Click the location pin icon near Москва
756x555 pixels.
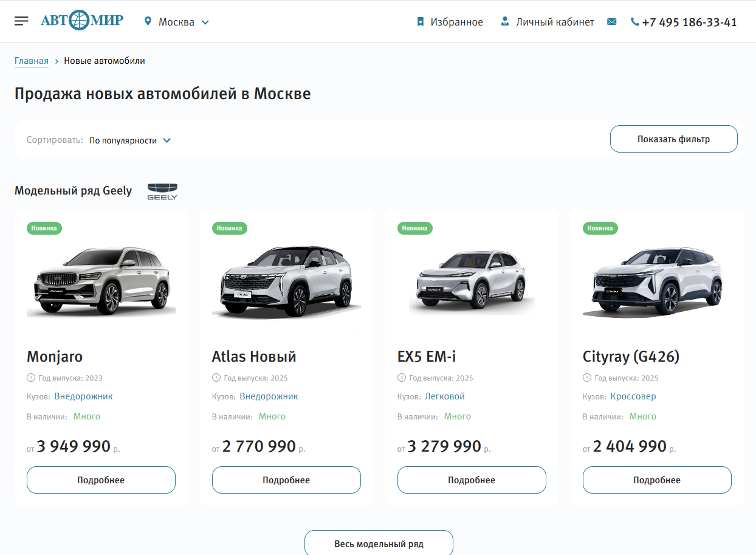tap(148, 22)
